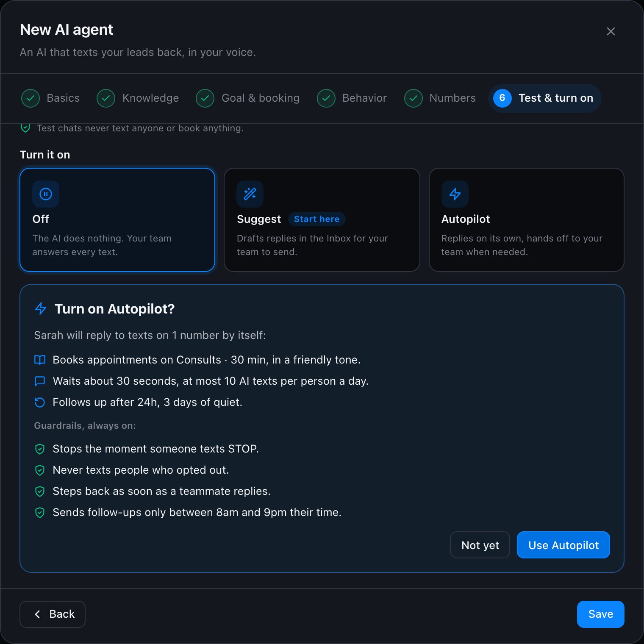Click the chat bubble icon by Waits about 30 seconds
Image resolution: width=644 pixels, height=644 pixels.
[40, 381]
